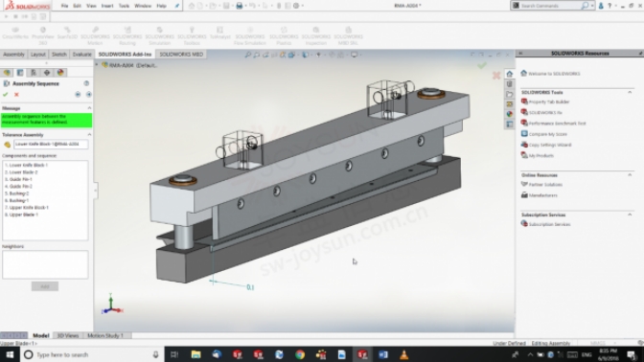Viewport: 644px width, 362px height.
Task: Launch the TolAnalyst add-in
Action: tap(220, 34)
